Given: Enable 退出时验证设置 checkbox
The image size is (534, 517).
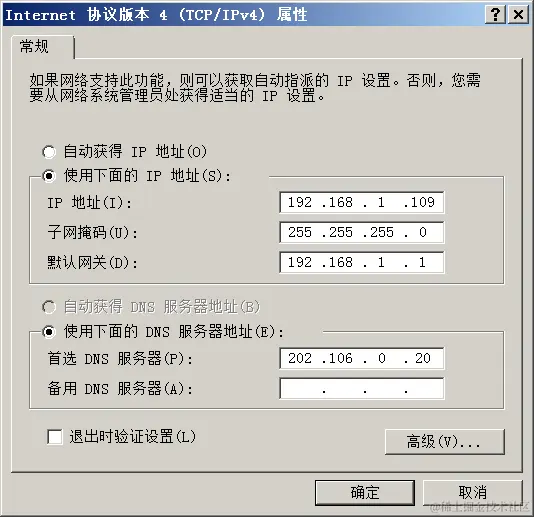Looking at the screenshot, I should 55,437.
